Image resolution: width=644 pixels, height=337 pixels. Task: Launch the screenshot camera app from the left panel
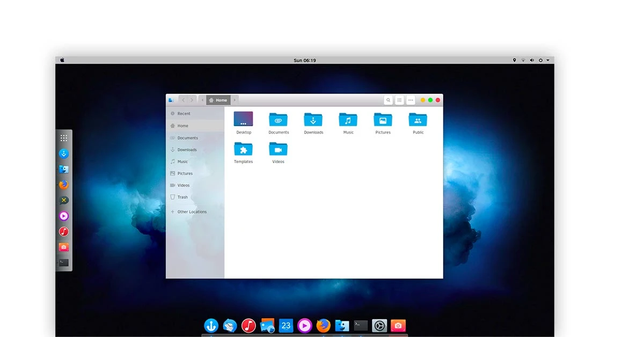(x=63, y=247)
